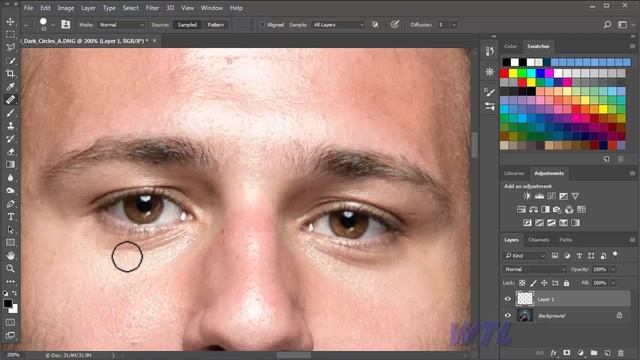Open the History panel icon
Screen dimensions: 640x360
(x=489, y=51)
